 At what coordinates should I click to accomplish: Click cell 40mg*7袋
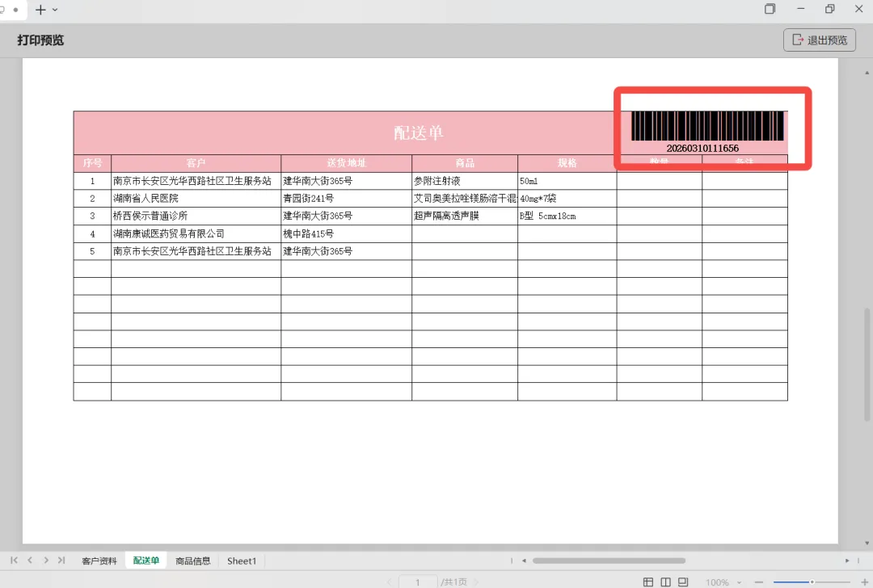coord(567,199)
